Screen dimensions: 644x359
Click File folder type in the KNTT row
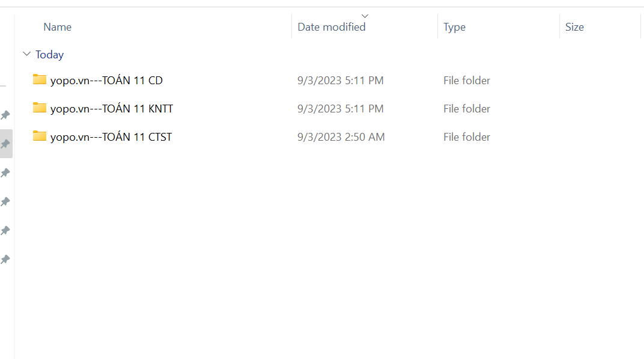click(467, 109)
